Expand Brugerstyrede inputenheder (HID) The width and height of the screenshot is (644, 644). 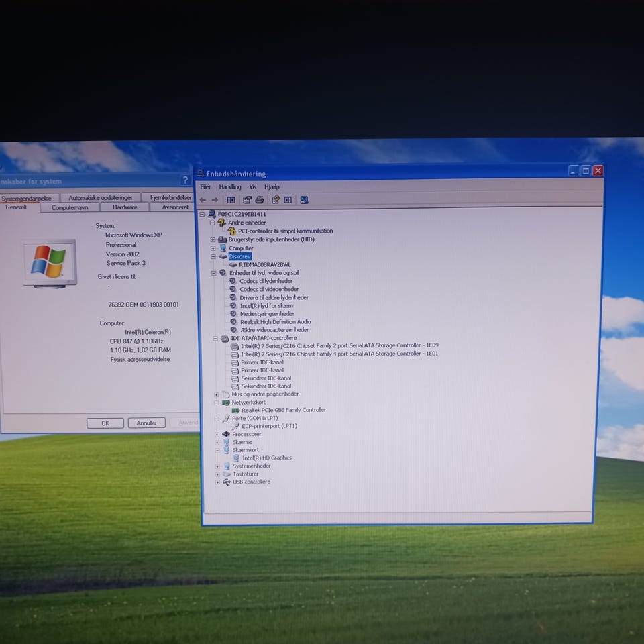(213, 239)
